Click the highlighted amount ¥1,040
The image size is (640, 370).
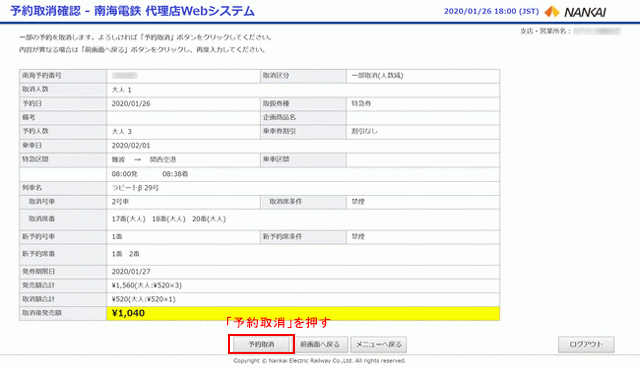tap(128, 313)
